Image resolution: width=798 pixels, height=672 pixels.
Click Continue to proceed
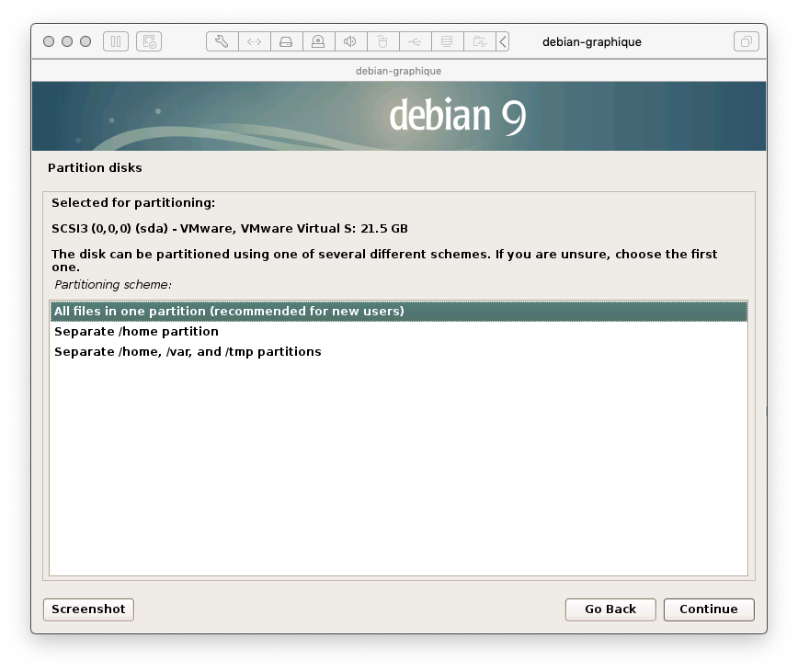[709, 609]
